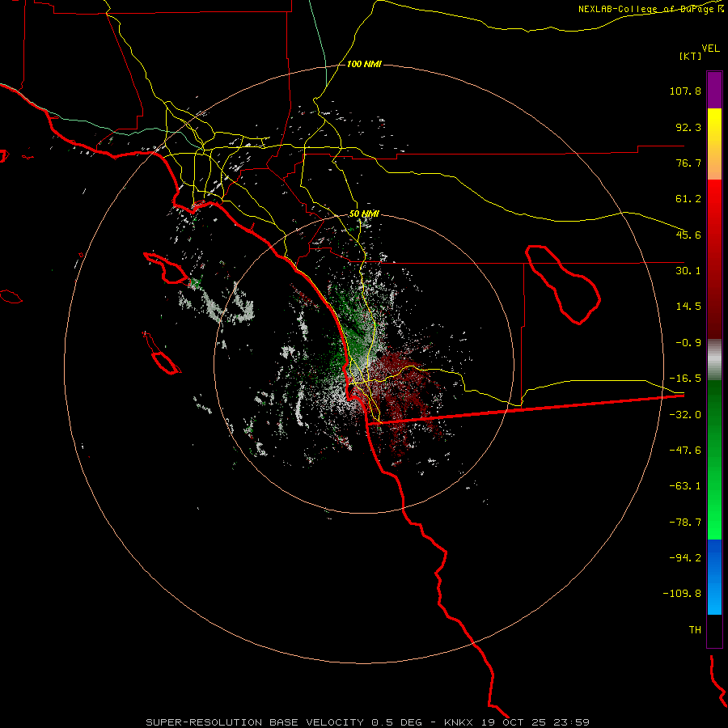This screenshot has width=728, height=728.
Task: Click the 76.7 value on the velocity scale
Action: coord(688,163)
